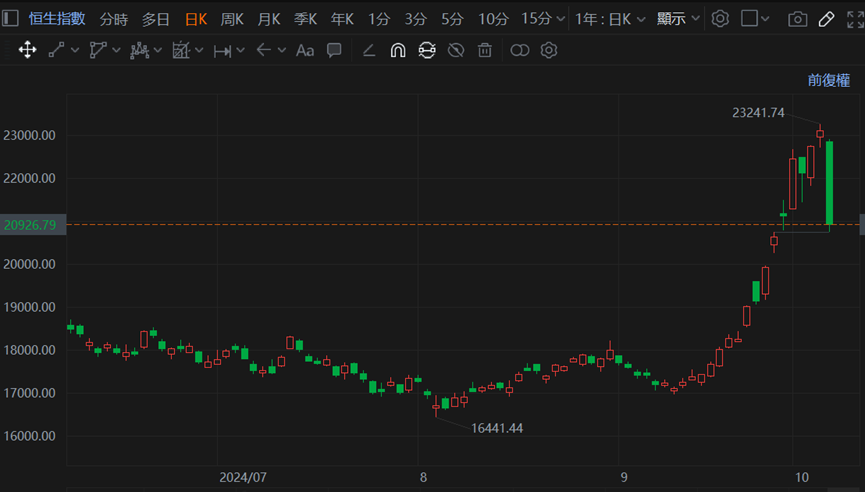Toggle the keep-drawing mode icon
Image resolution: width=865 pixels, height=492 pixels.
point(427,51)
